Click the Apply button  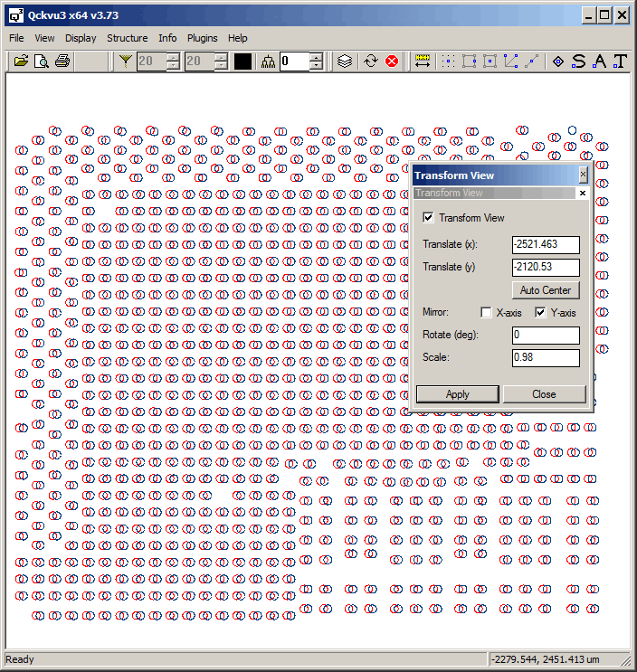(x=457, y=393)
